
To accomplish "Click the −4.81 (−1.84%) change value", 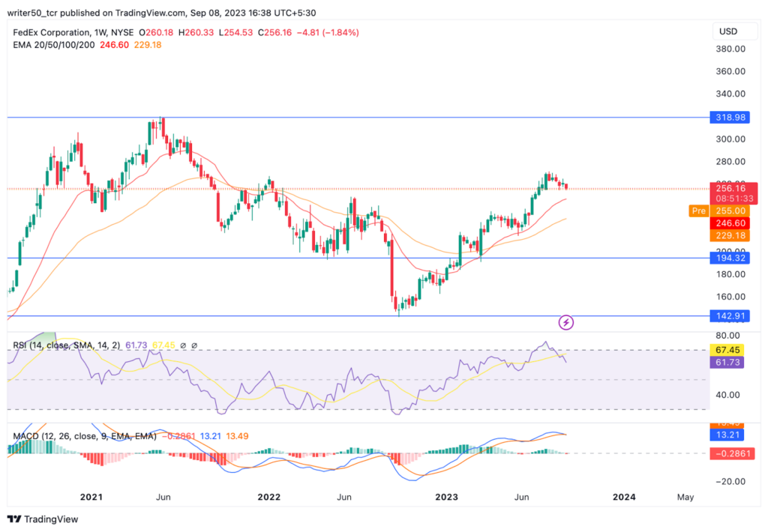I will point(328,32).
